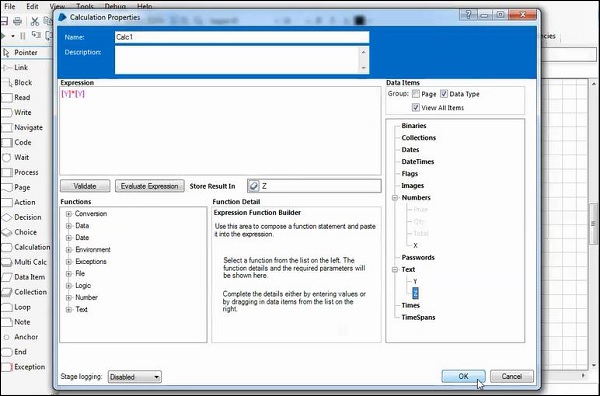Collapse the Numbers data items group
The width and height of the screenshot is (600, 396).
tap(395, 198)
